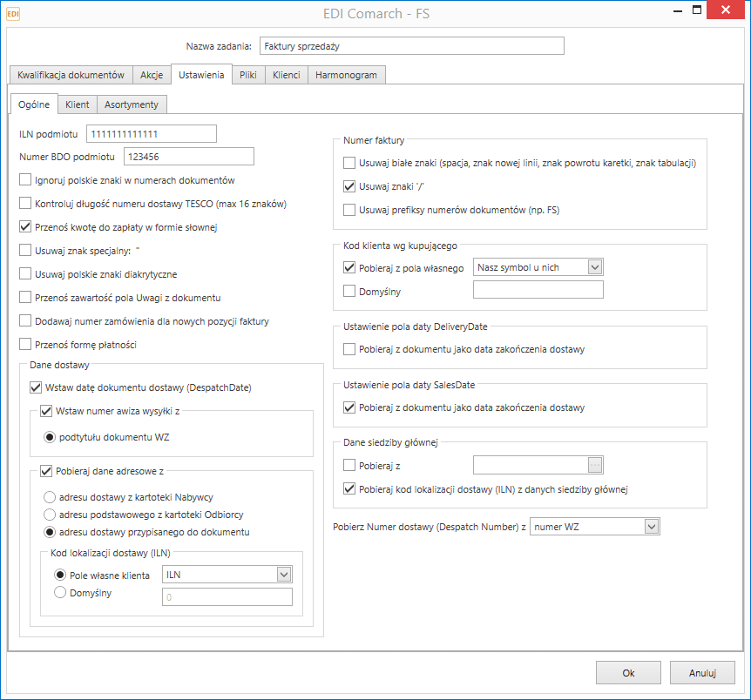
Task: Click the Anuluj button
Action: 702,673
